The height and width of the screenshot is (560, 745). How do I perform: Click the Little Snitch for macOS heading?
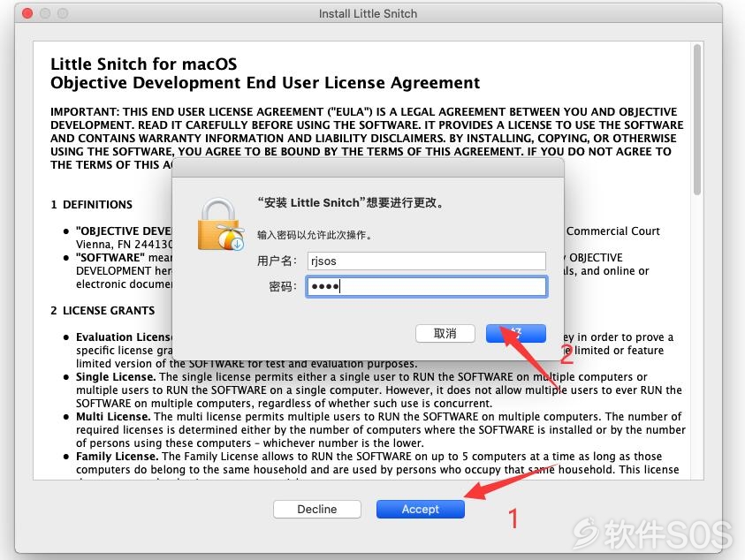(143, 64)
